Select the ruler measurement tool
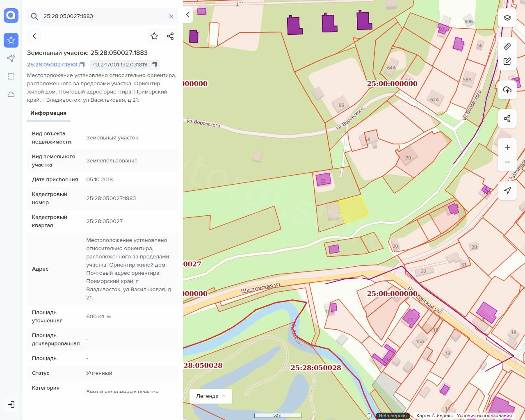 [507, 46]
